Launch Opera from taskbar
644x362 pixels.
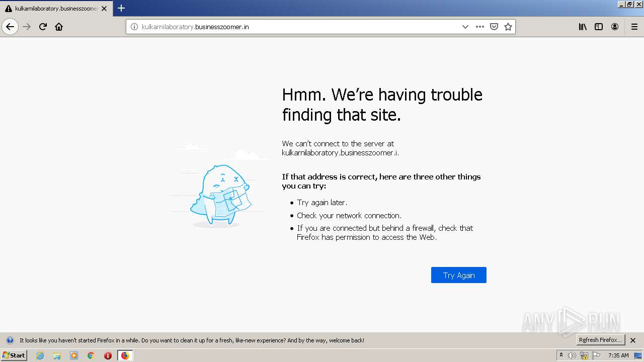pyautogui.click(x=108, y=355)
